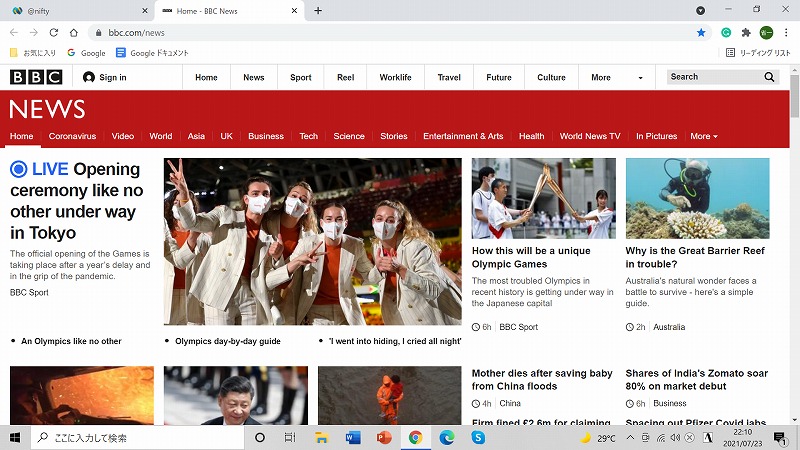Viewport: 800px width, 450px height.
Task: Open 'An Olympics like no other' link
Action: pos(71,341)
